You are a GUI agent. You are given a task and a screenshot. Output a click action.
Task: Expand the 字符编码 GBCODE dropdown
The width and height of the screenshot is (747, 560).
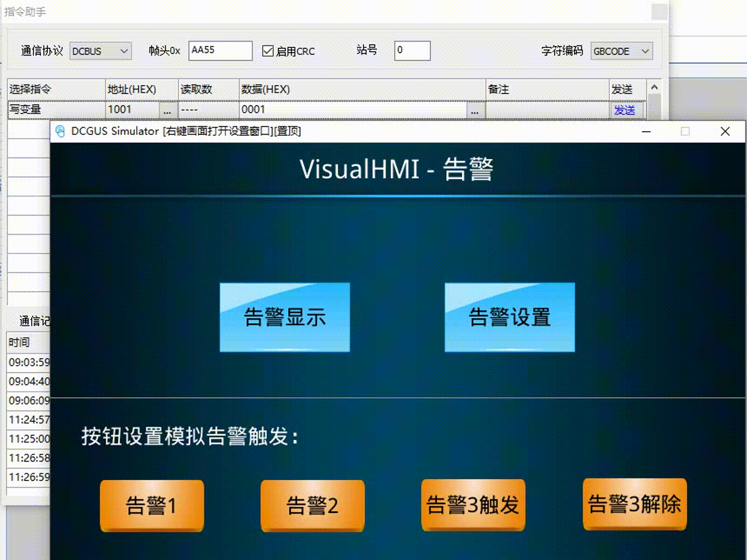621,51
